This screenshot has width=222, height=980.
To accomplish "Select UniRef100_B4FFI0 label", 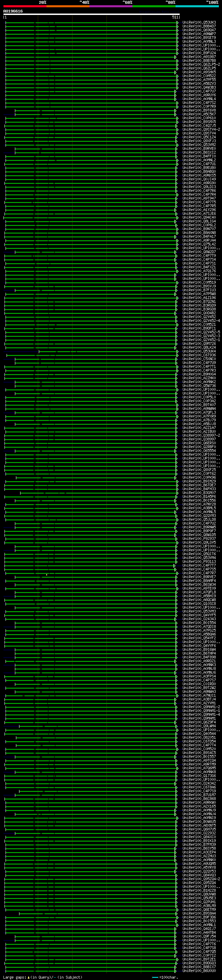I will click(199, 156).
